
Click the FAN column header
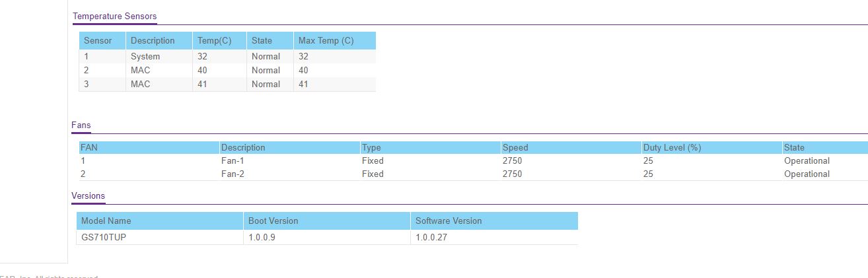pyautogui.click(x=89, y=147)
